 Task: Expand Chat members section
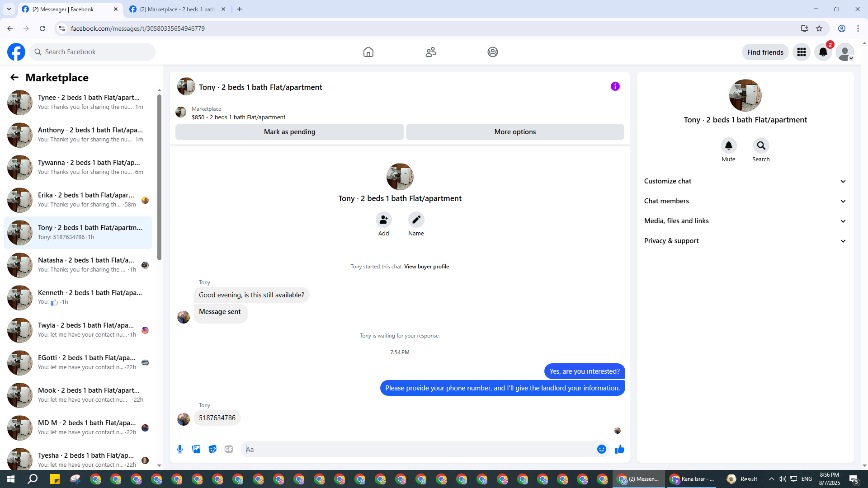[745, 201]
